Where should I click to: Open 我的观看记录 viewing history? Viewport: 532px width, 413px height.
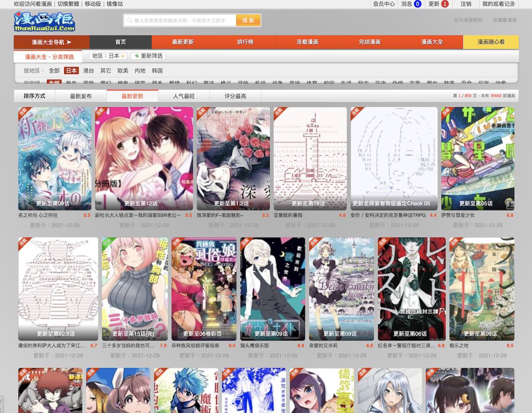coord(499,4)
